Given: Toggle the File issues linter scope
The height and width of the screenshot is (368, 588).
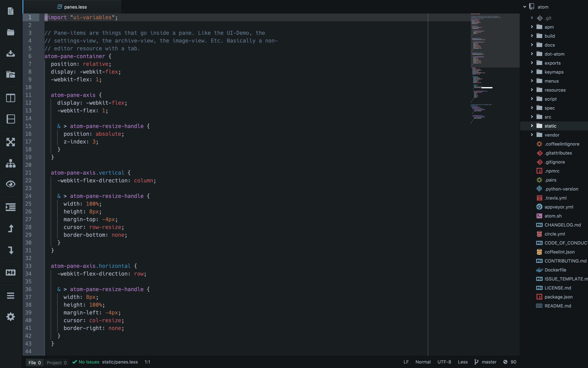Looking at the screenshot, I should coord(35,362).
